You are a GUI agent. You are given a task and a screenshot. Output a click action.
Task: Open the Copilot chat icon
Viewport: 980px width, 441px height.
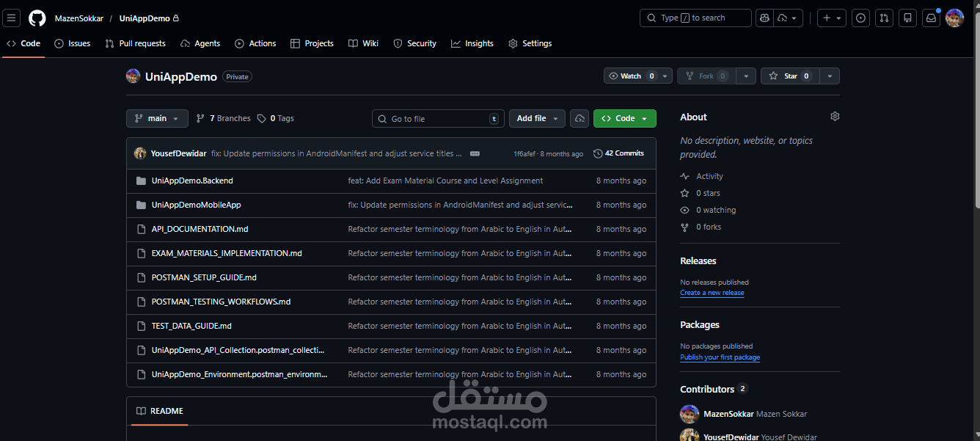(x=764, y=18)
